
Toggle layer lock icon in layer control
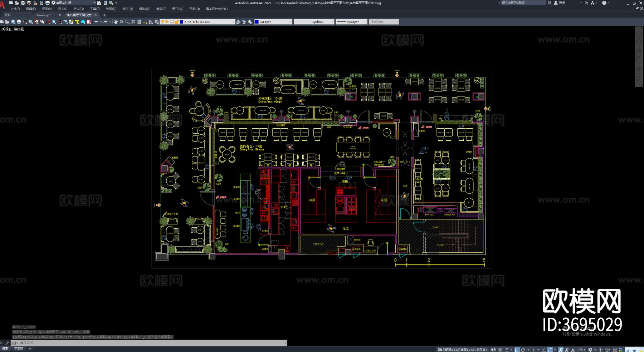177,22
